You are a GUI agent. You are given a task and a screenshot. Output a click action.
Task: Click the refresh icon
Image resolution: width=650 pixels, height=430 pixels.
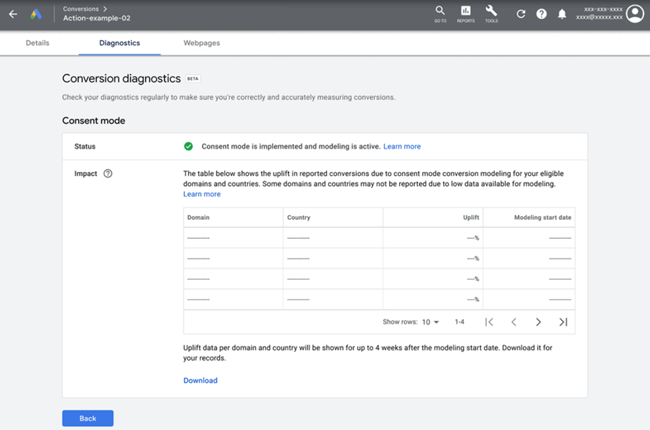521,14
